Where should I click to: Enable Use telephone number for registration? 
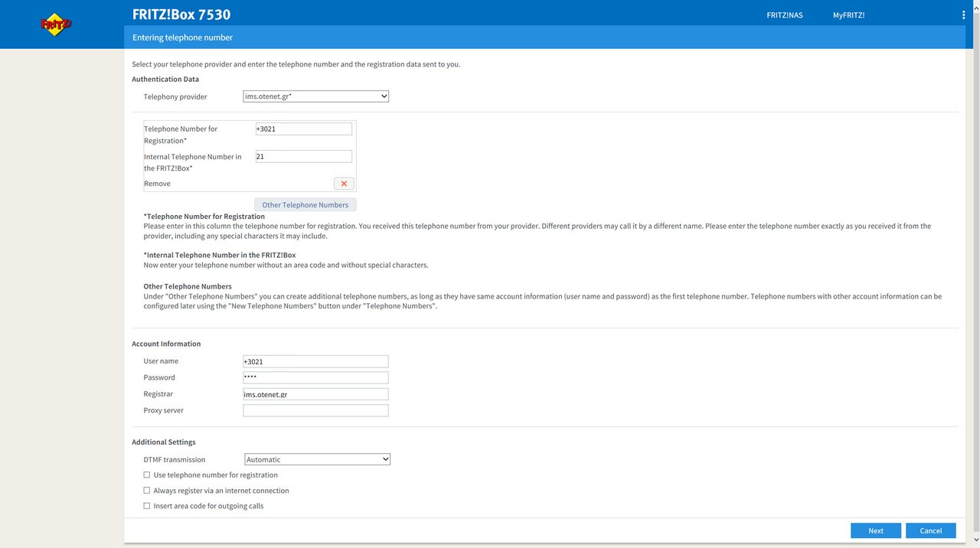(147, 475)
